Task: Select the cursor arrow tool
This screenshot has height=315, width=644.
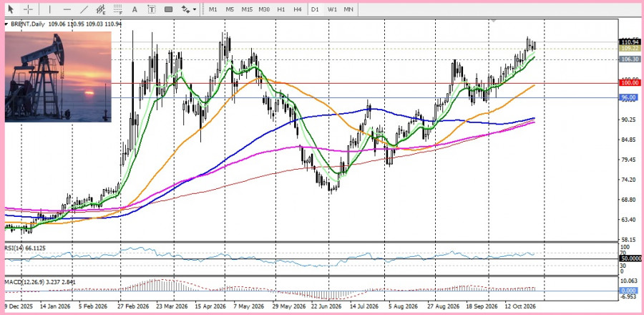Action: pyautogui.click(x=11, y=9)
